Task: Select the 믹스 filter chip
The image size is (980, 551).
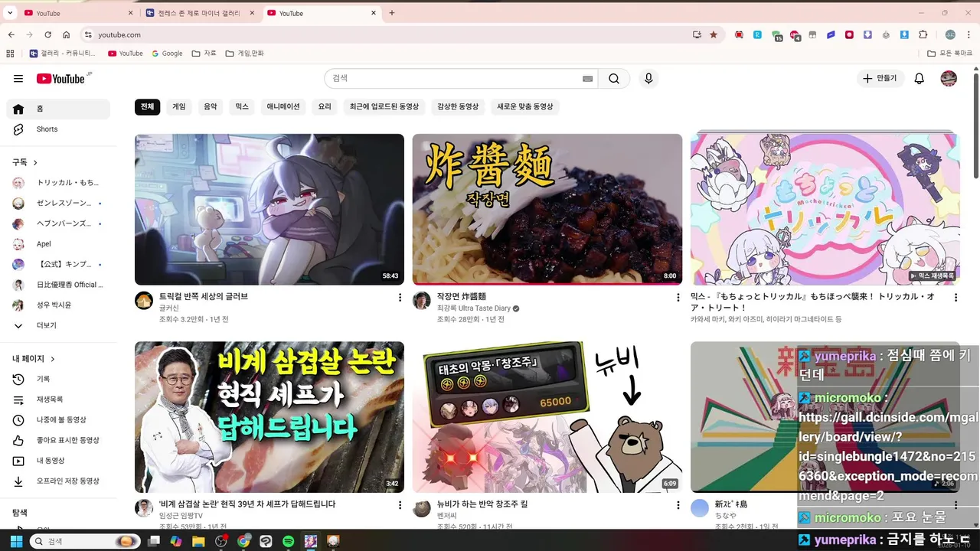Action: [242, 107]
